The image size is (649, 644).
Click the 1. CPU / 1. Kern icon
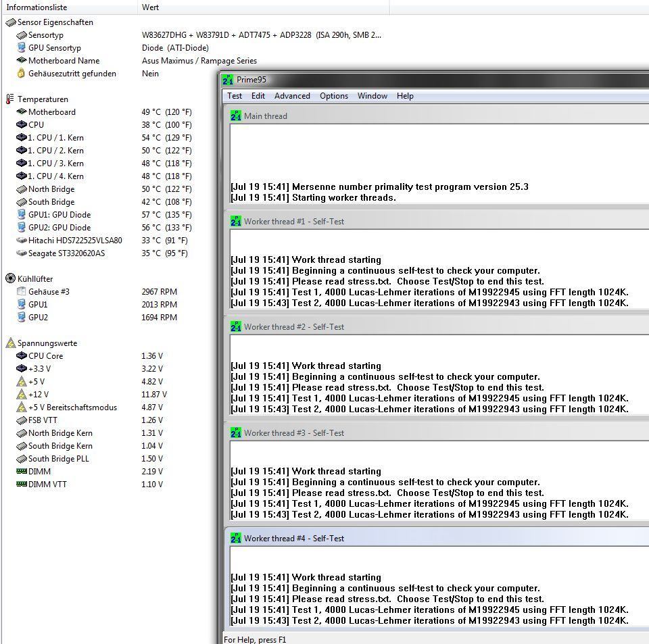(22, 137)
